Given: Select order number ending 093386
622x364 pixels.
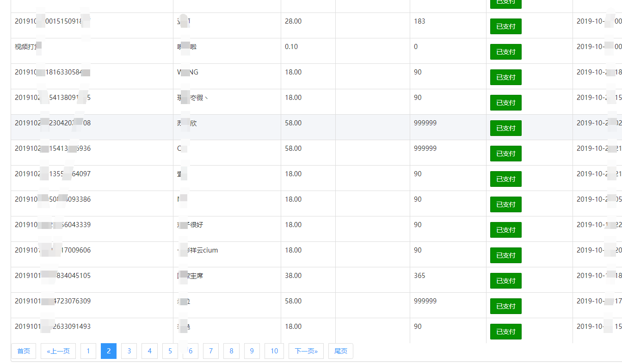Looking at the screenshot, I should [x=53, y=199].
